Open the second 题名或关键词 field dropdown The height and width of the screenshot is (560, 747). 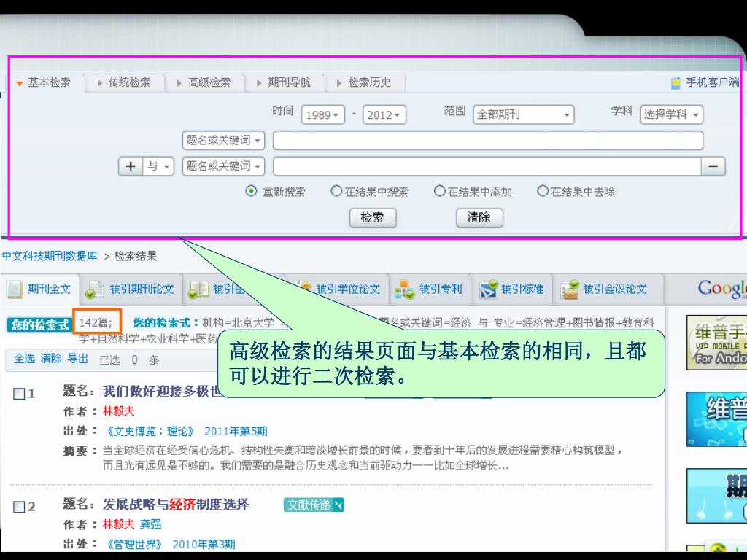[223, 166]
